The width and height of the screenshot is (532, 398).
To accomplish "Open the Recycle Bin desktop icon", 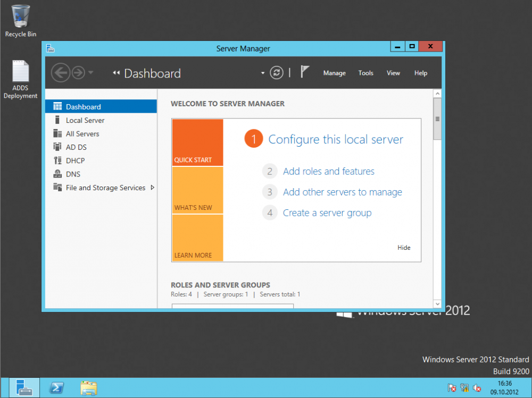I will click(x=20, y=21).
